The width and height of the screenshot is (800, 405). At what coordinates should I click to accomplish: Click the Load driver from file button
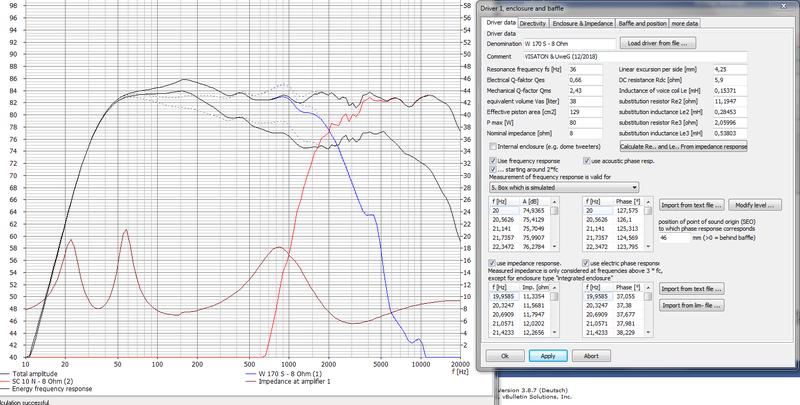coord(658,45)
